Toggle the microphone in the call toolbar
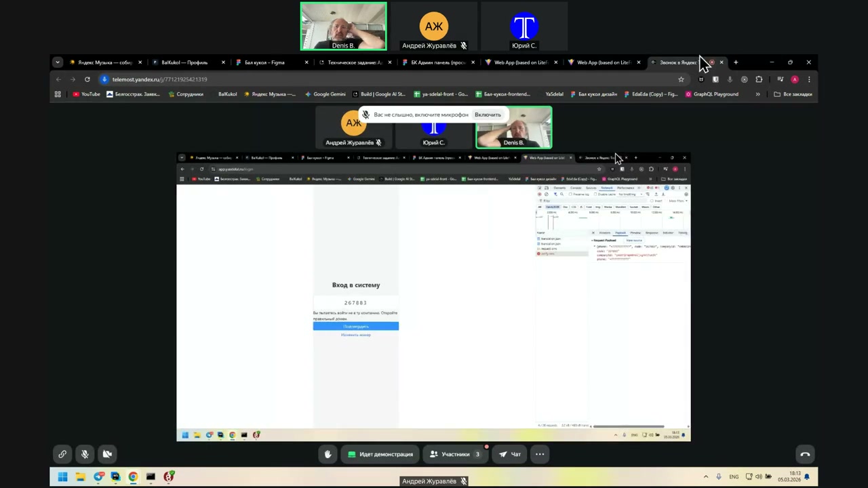 85,454
